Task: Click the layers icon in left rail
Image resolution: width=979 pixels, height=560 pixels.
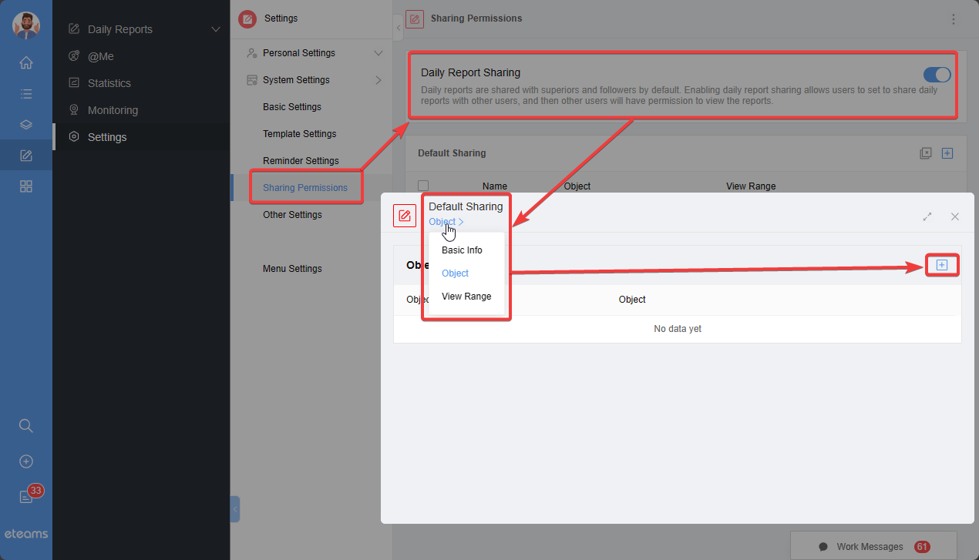Action: pos(26,125)
